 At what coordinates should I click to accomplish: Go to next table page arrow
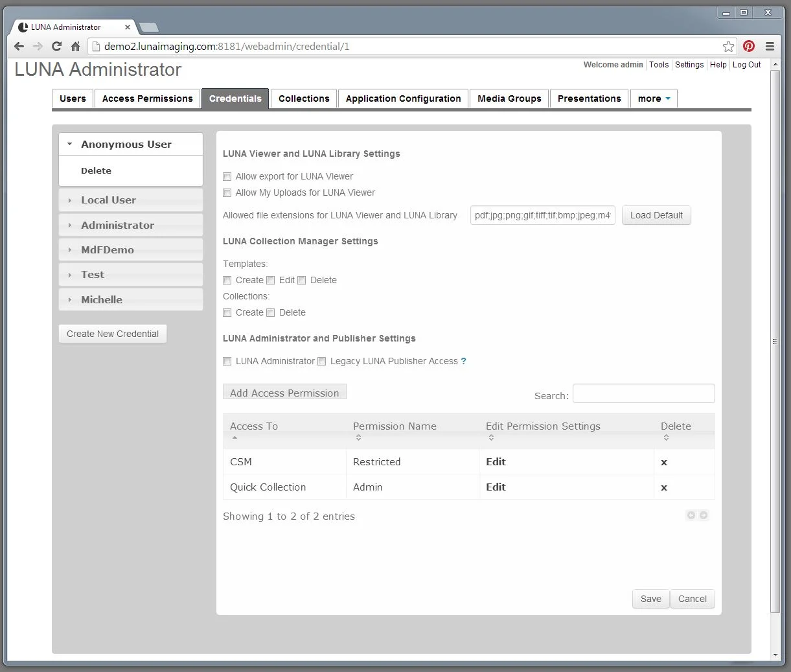coord(704,515)
